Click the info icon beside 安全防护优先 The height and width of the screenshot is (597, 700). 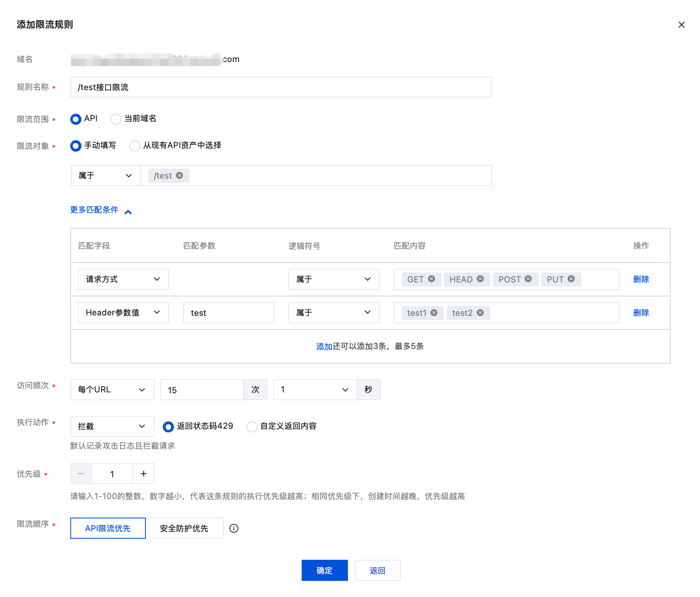(234, 528)
